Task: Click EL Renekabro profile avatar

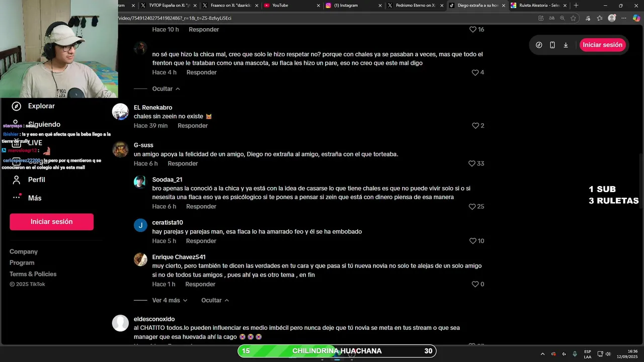Action: click(x=120, y=112)
